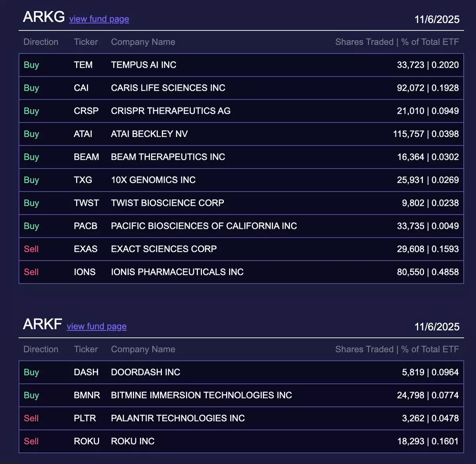Viewport: 476px width, 464px height.
Task: Click the TXG ticker symbol
Action: 83,180
